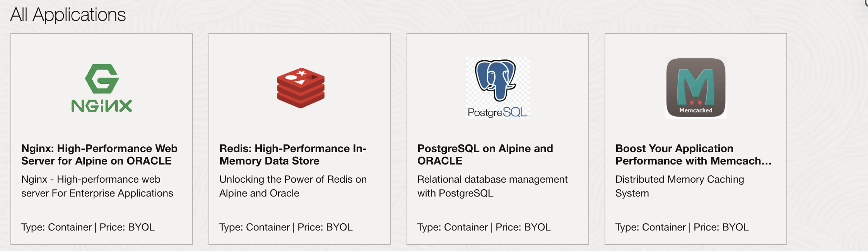Click the red Redis stack logo

pos(301,88)
